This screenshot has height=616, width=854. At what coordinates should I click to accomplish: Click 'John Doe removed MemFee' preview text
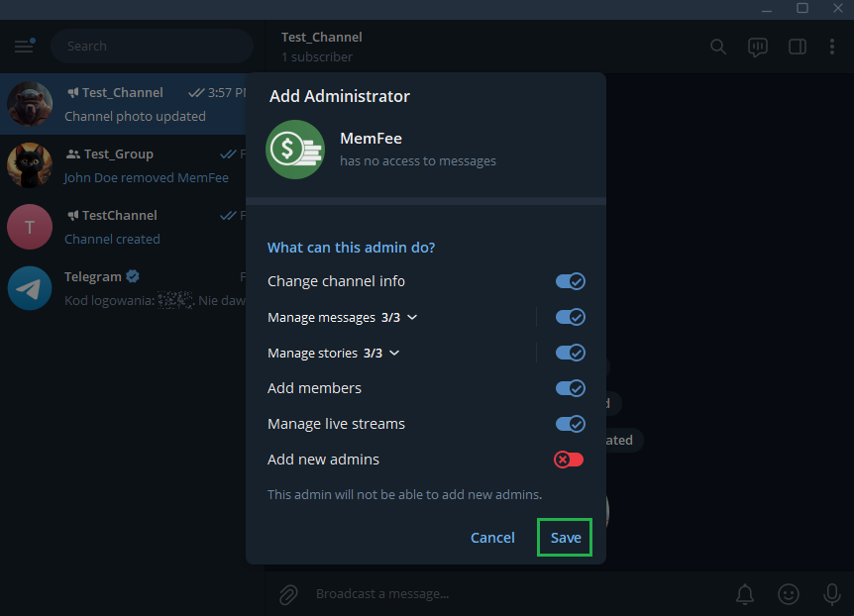[146, 178]
